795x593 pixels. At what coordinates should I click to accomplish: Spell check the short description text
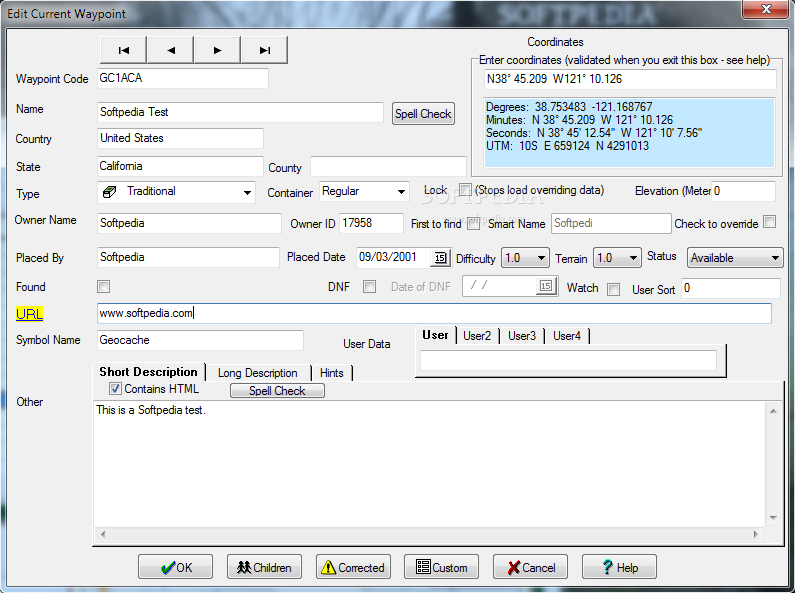pos(277,390)
